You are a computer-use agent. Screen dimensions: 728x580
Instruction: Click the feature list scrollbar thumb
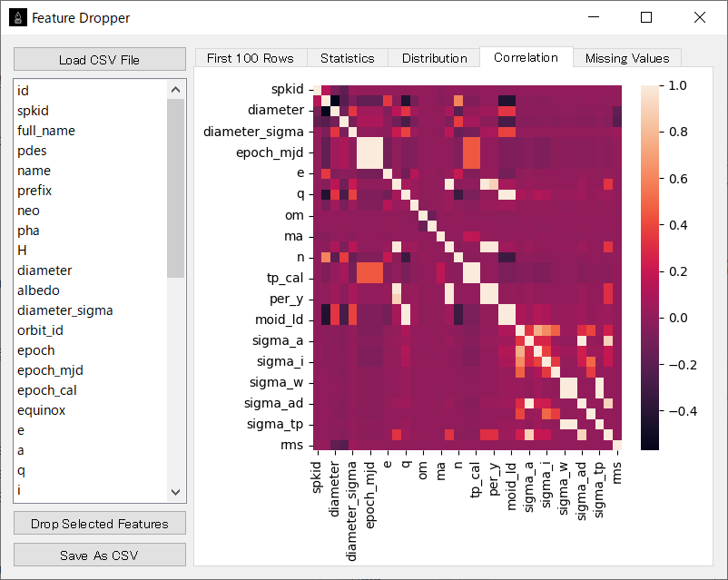click(175, 188)
